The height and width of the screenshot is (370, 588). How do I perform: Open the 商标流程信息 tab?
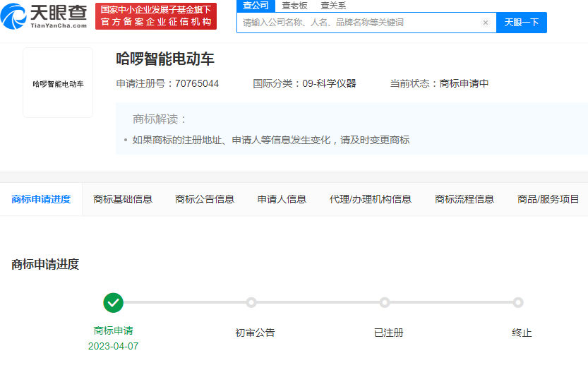pos(464,199)
